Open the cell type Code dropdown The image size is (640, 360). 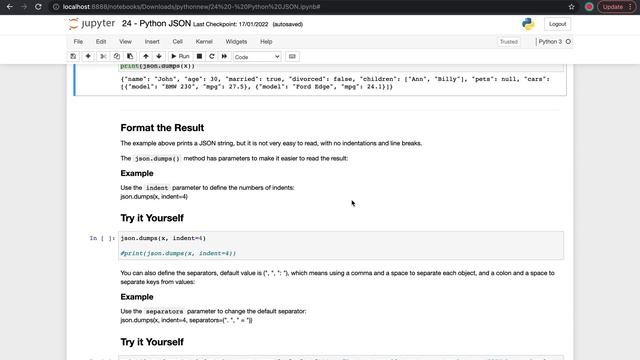[257, 57]
